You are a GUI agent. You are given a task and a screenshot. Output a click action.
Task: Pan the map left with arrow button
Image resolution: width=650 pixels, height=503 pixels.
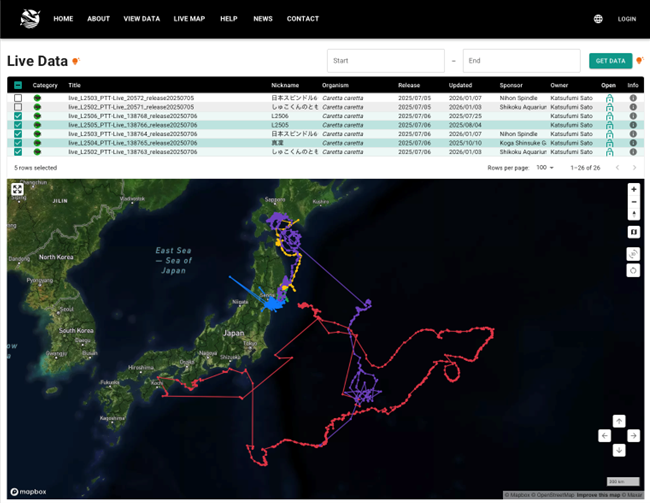click(x=604, y=435)
